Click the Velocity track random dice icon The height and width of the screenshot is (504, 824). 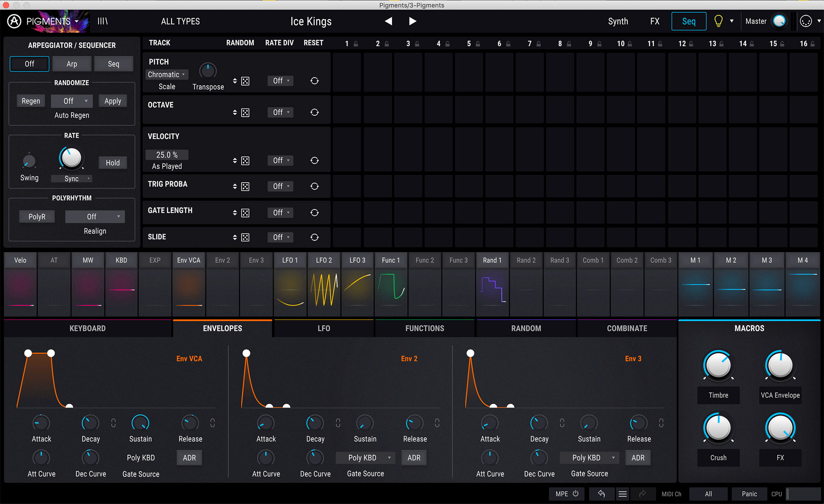[x=245, y=161]
